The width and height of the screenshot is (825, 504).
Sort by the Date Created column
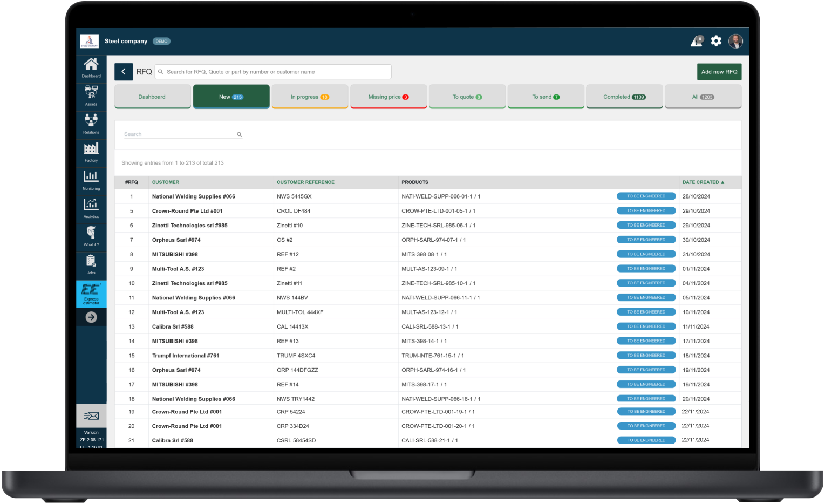point(703,182)
